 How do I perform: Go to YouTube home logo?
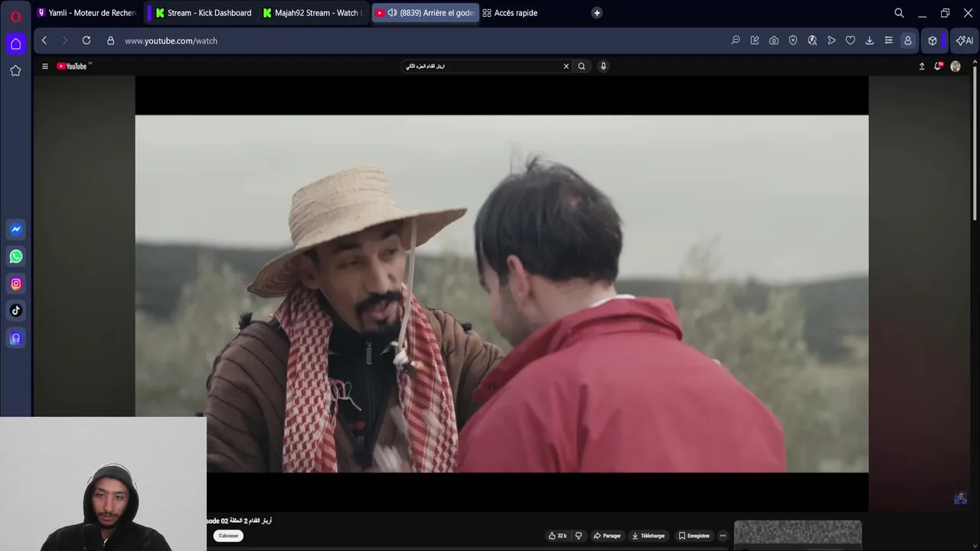73,67
